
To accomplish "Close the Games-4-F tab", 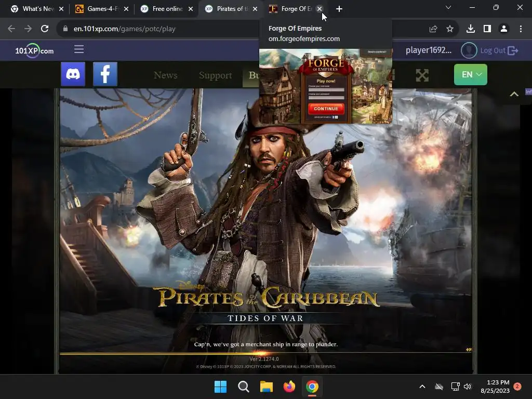I will pos(126,9).
